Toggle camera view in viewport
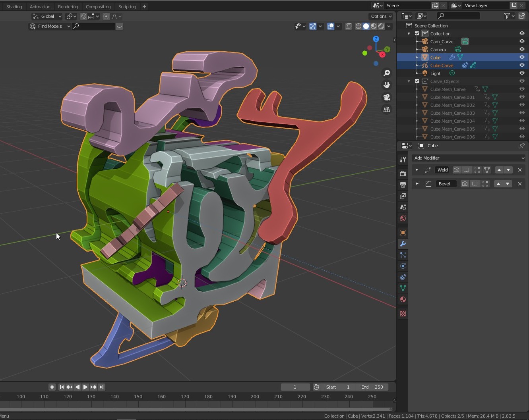This screenshot has width=529, height=420. (x=386, y=97)
